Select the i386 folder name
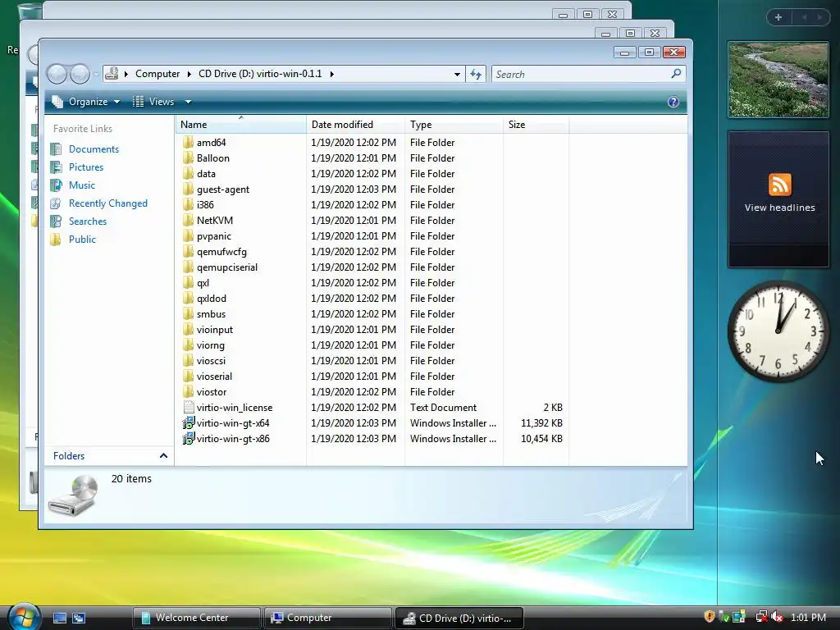This screenshot has width=840, height=630. (x=205, y=204)
